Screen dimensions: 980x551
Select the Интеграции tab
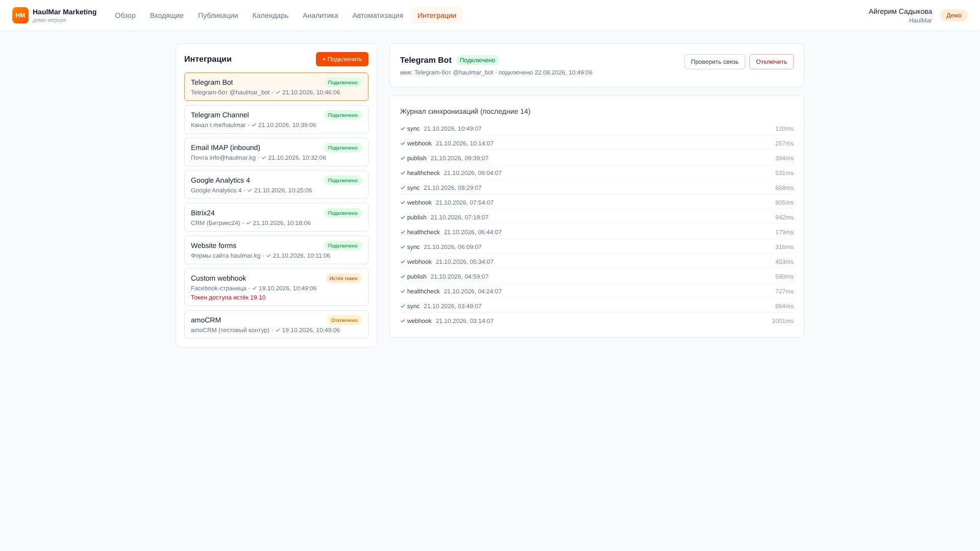(437, 15)
